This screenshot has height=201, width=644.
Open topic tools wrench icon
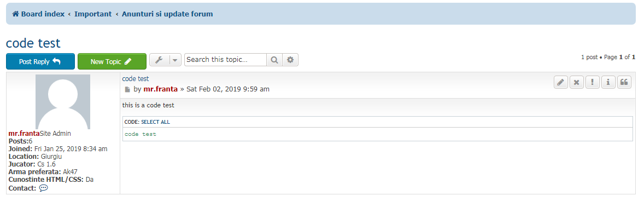[x=159, y=60]
